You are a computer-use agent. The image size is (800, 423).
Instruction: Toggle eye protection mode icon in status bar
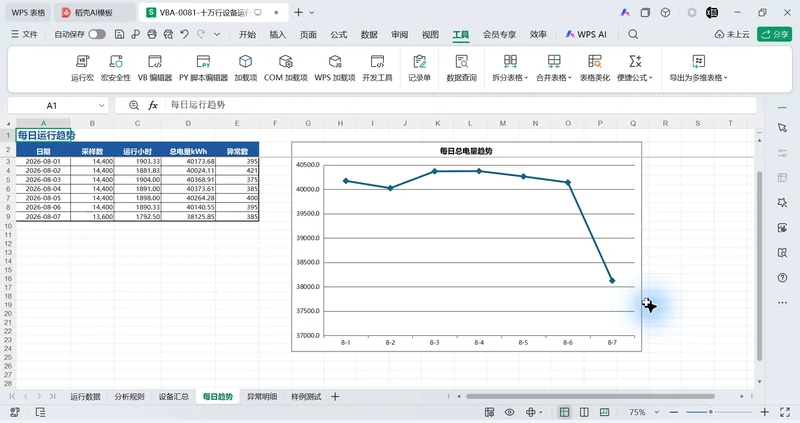(x=509, y=412)
